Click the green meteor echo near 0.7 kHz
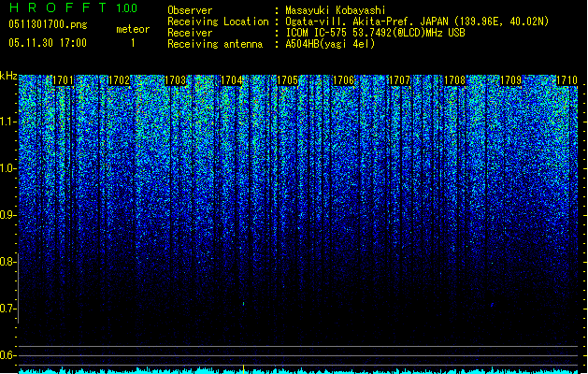This screenshot has height=374, width=588. click(x=244, y=304)
